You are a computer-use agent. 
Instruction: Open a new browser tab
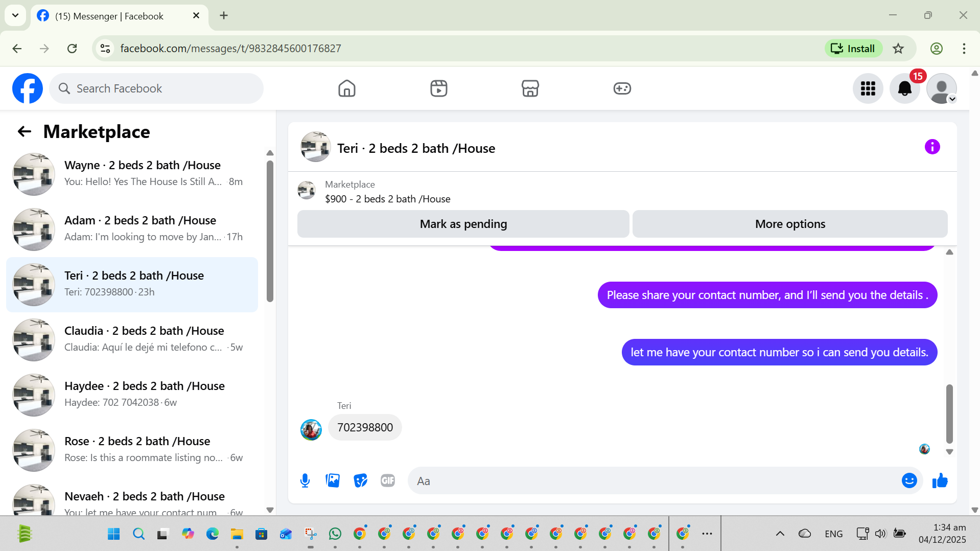click(x=224, y=16)
